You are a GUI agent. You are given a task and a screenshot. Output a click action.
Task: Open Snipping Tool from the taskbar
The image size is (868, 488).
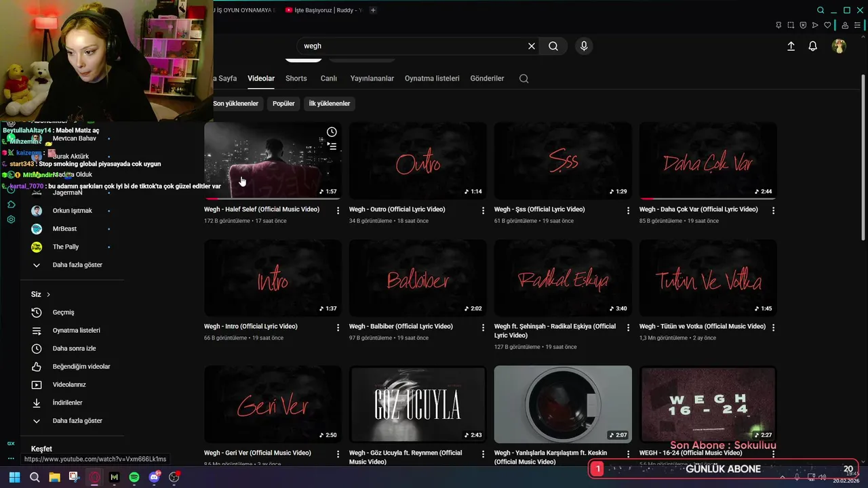(x=74, y=477)
